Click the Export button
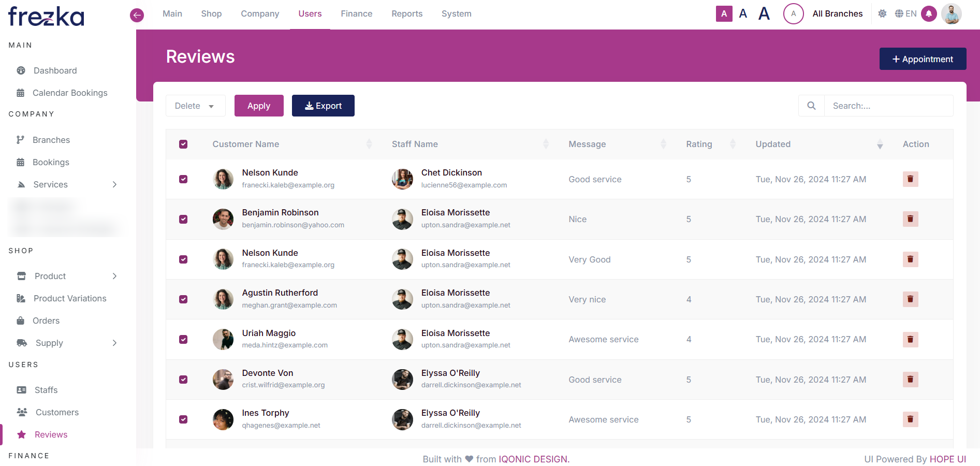 [x=323, y=106]
